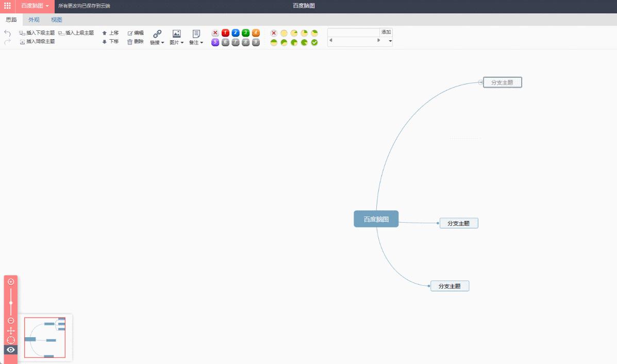Remove the priority with red X icon
The width and height of the screenshot is (617, 364).
click(215, 32)
